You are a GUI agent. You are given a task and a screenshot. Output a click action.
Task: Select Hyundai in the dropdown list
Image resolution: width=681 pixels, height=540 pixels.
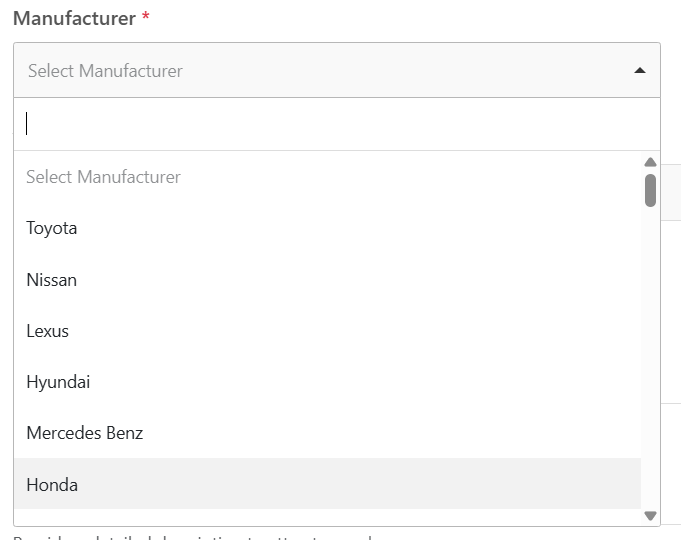click(x=58, y=382)
